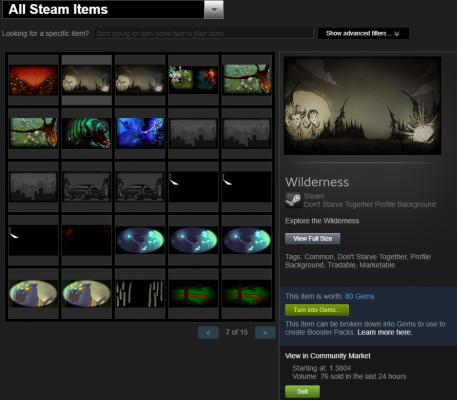The image size is (457, 400).
Task: Go to previous inventory page
Action: coord(208,333)
